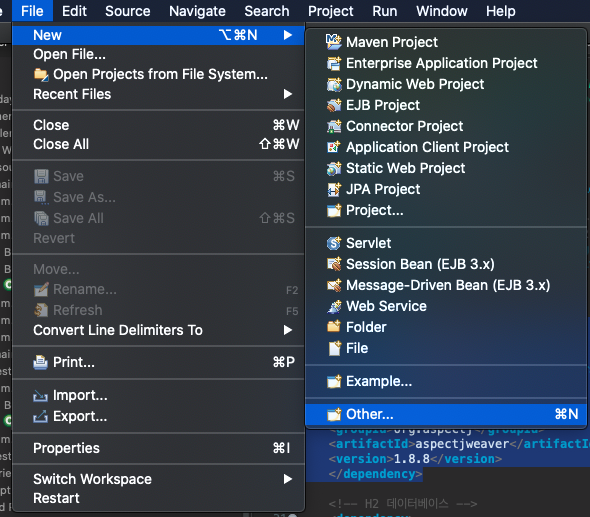The width and height of the screenshot is (590, 517).
Task: Select Web Service from New submenu
Action: pos(446,306)
